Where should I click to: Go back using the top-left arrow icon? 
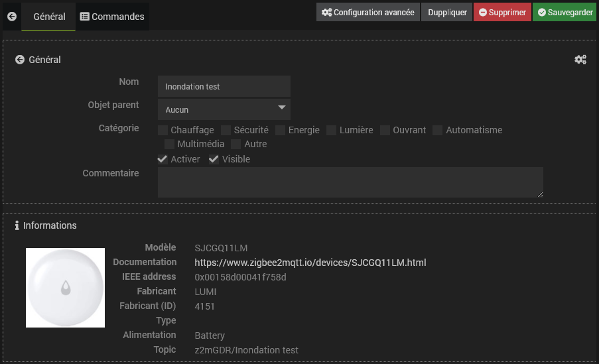click(x=12, y=17)
